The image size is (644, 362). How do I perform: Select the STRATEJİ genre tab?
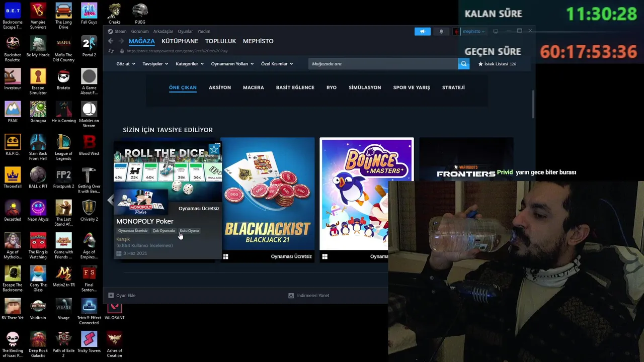pyautogui.click(x=453, y=87)
